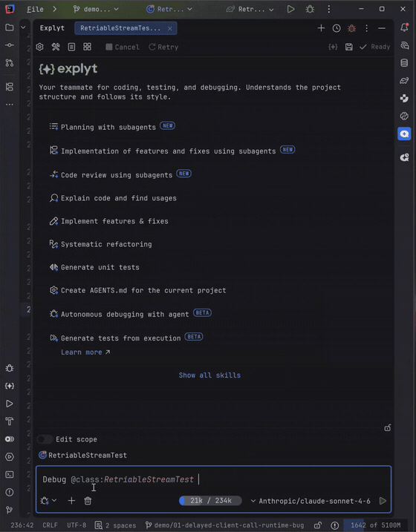
Task: Open the IDE toolbar more actions menu
Action: pos(329,9)
